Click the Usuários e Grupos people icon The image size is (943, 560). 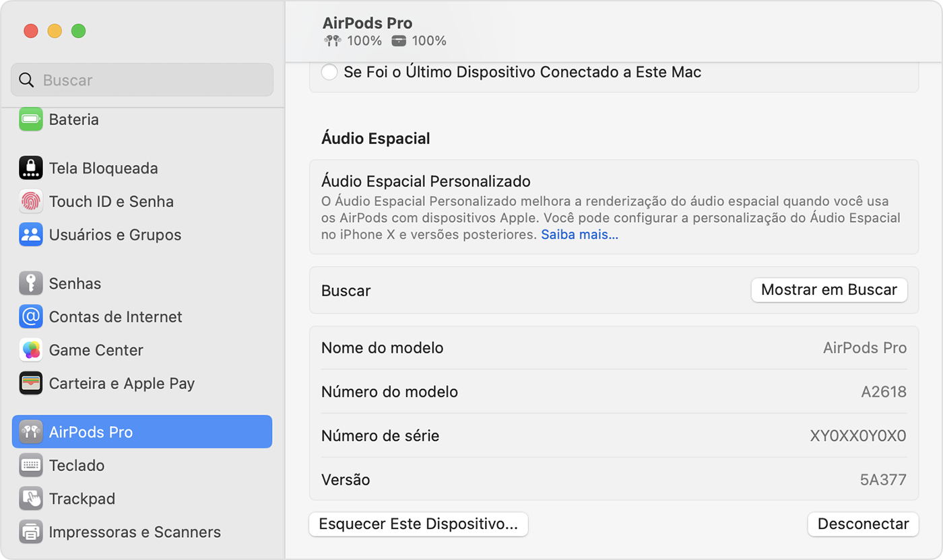click(x=31, y=235)
